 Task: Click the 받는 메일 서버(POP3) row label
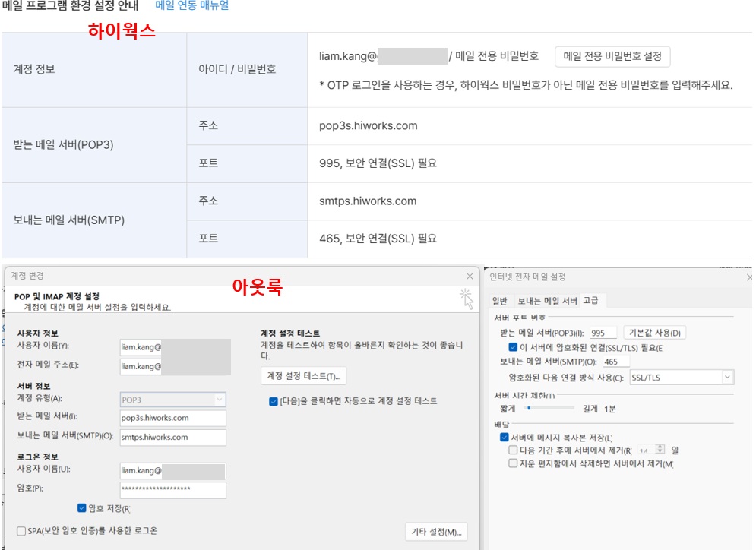[63, 144]
